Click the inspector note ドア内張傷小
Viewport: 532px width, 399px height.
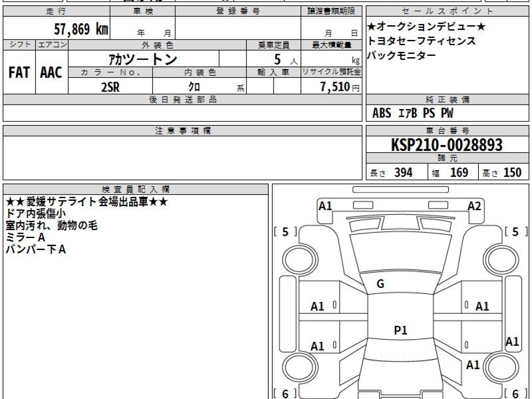point(36,214)
